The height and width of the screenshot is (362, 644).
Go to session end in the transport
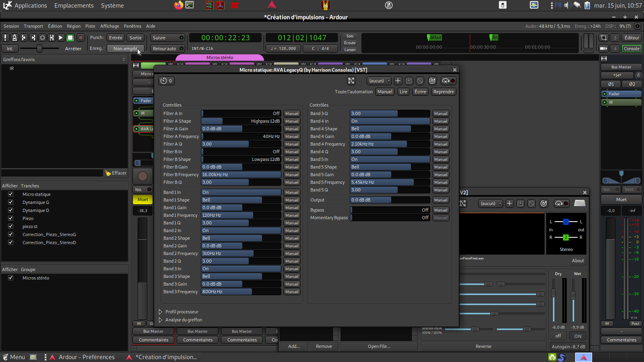click(x=33, y=37)
